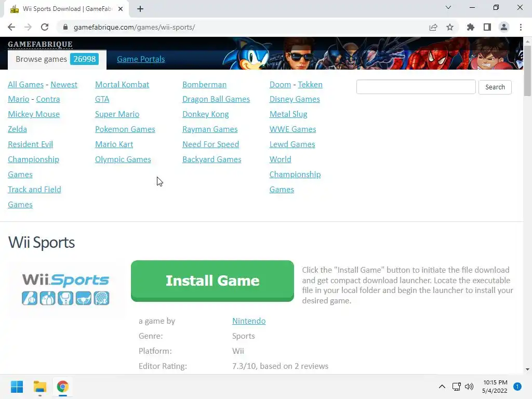This screenshot has width=532, height=399.
Task: Launch File Explorer from the taskbar
Action: tap(40, 387)
